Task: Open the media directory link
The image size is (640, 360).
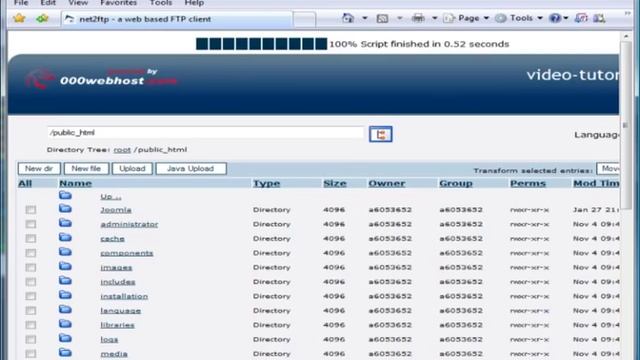Action: [x=114, y=353]
